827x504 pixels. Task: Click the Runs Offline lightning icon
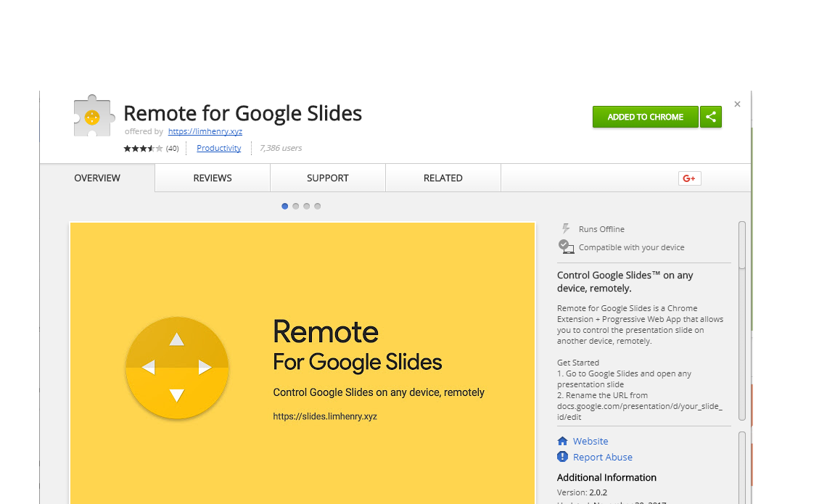tap(565, 228)
